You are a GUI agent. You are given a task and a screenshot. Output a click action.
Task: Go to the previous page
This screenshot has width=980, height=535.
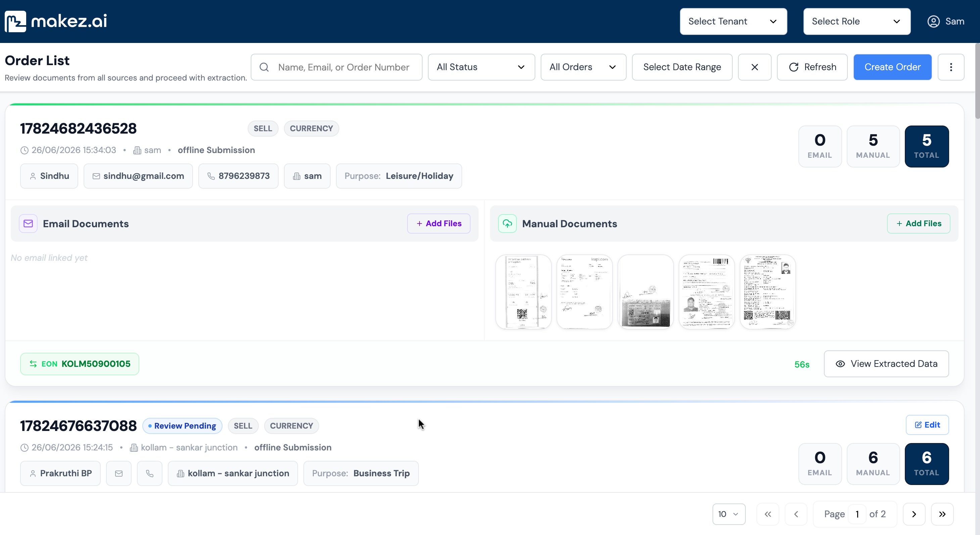click(796, 514)
